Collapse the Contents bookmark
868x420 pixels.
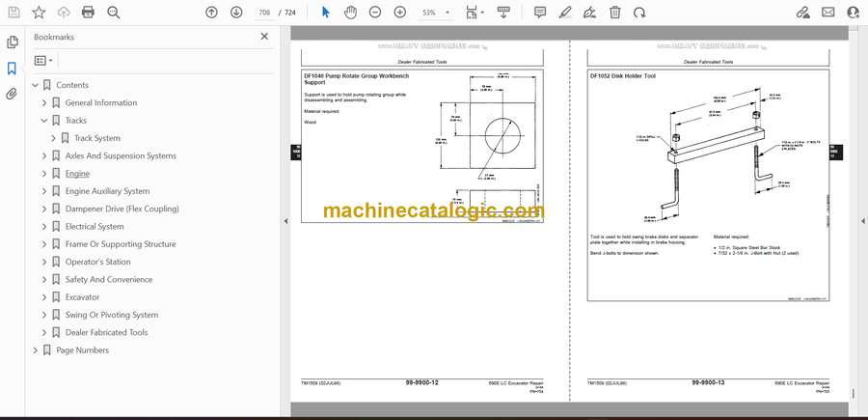tap(35, 85)
